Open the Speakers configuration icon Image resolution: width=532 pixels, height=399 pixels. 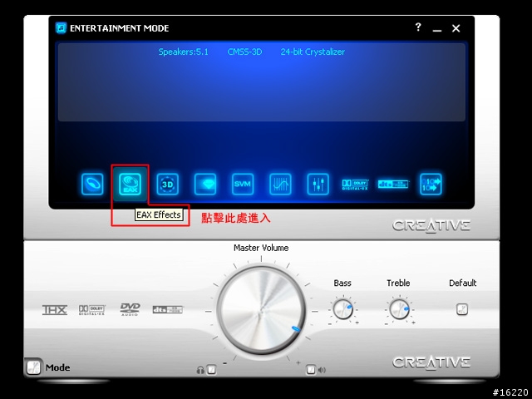click(92, 184)
